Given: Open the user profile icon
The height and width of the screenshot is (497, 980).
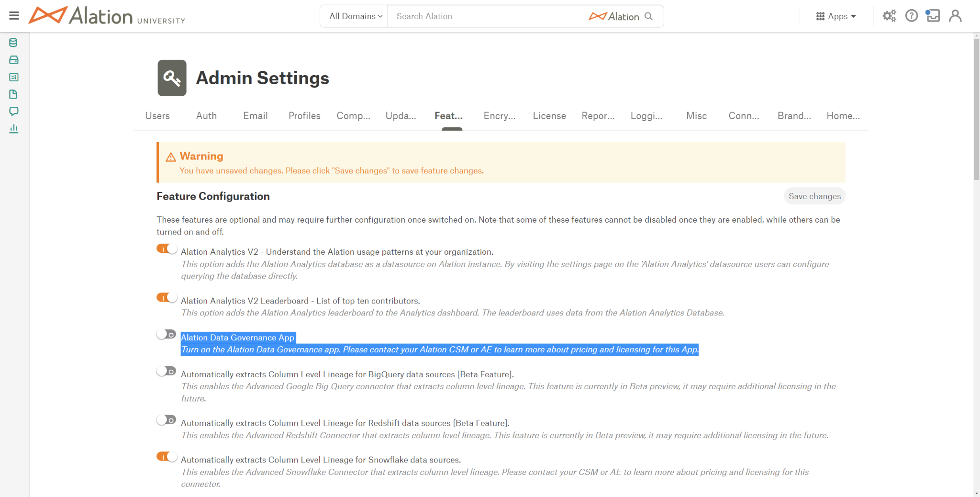Looking at the screenshot, I should coord(955,16).
